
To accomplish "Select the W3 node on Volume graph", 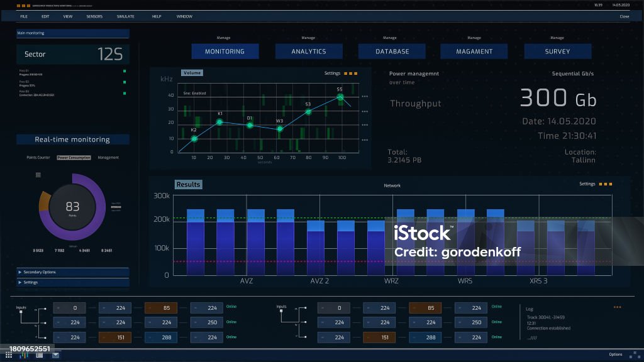I will [280, 129].
